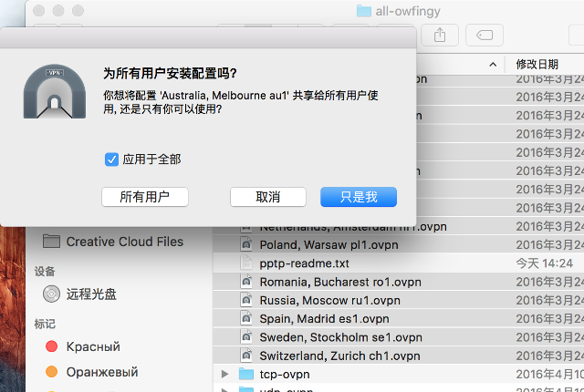584x392 pixels.
Task: Expand the tcp-ovpn folder
Action: coord(224,374)
